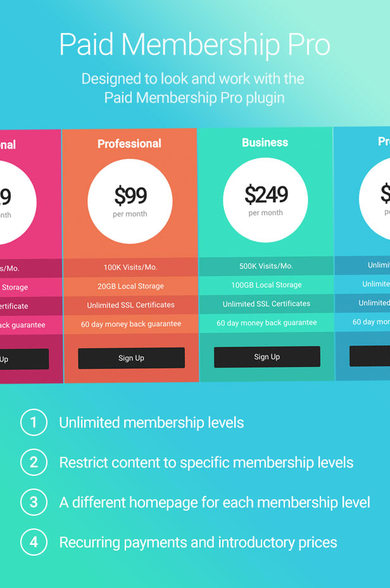Viewport: 390px width, 588px height.
Task: Click Recurring payments and introductory prices text
Action: pyautogui.click(x=198, y=542)
